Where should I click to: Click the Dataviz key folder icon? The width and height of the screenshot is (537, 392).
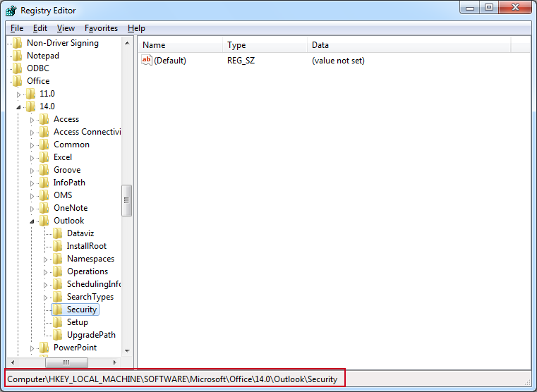coord(58,233)
